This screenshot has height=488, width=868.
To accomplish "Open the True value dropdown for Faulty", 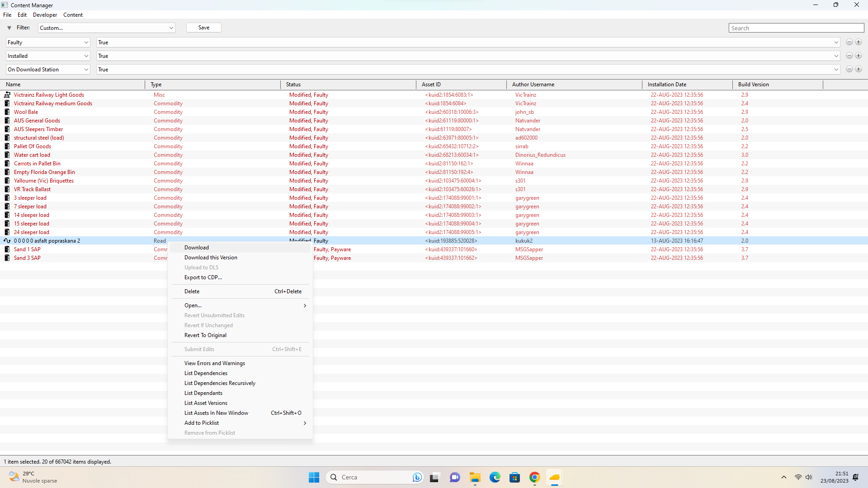I will coord(468,42).
